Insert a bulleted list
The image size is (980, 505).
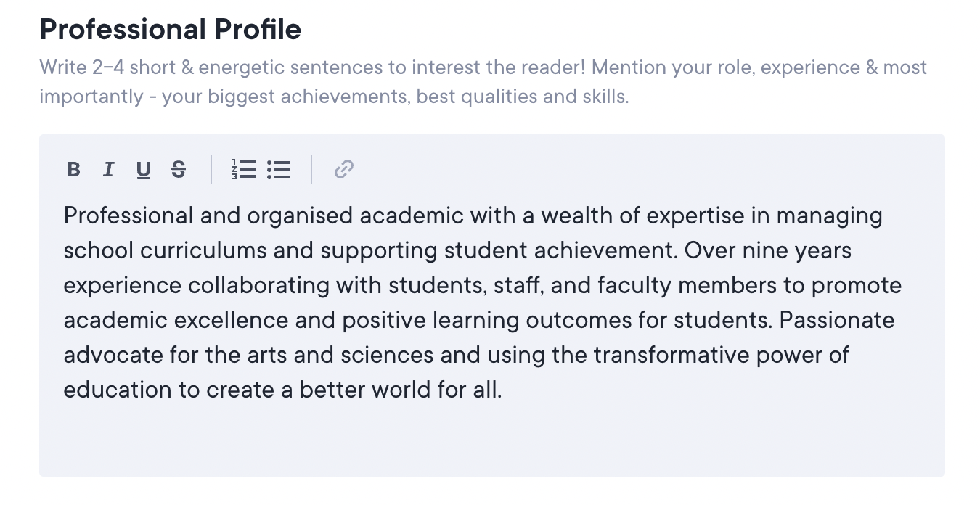[x=279, y=170]
